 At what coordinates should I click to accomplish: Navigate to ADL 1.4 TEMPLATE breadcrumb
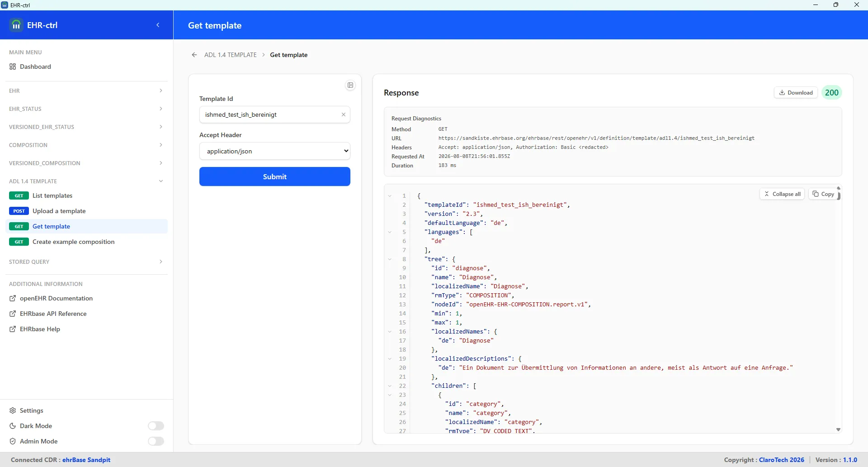pyautogui.click(x=231, y=55)
